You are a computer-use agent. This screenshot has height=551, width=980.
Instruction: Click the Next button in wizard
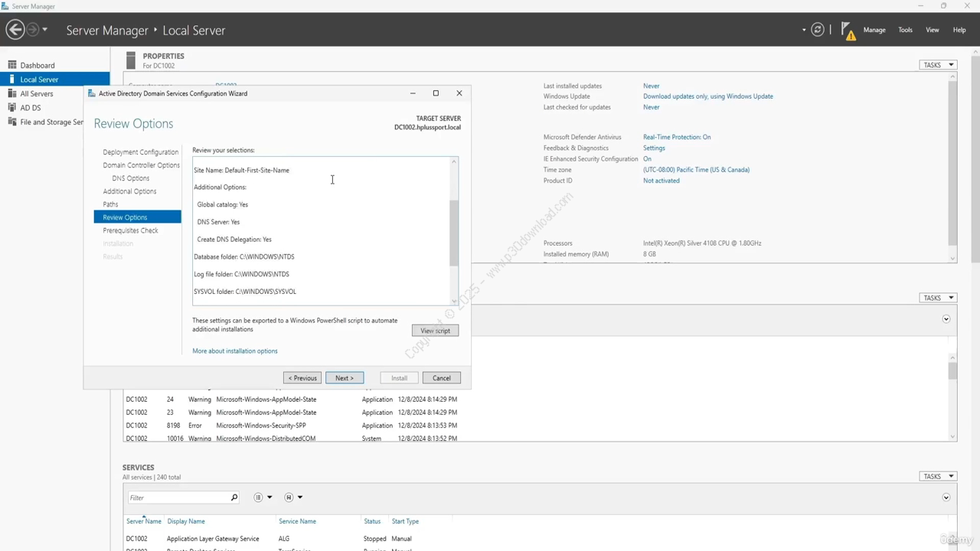click(345, 378)
